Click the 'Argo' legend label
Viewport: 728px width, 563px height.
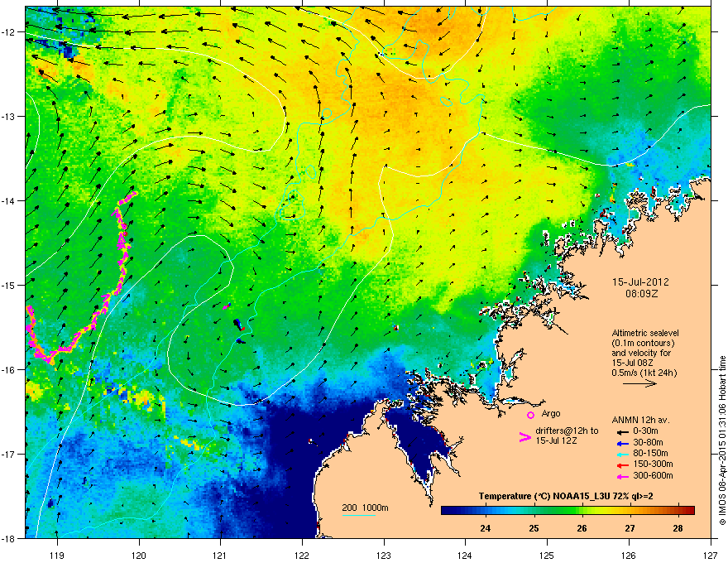pyautogui.click(x=551, y=413)
